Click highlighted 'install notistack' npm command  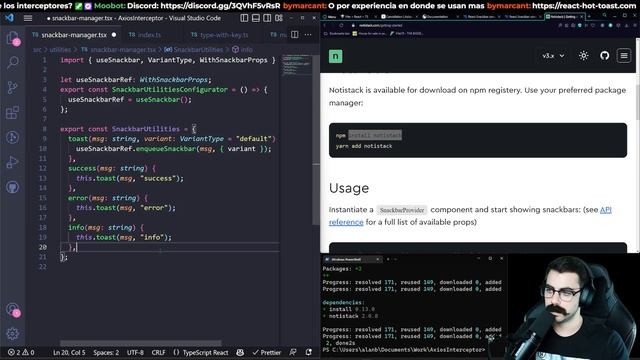(375, 135)
